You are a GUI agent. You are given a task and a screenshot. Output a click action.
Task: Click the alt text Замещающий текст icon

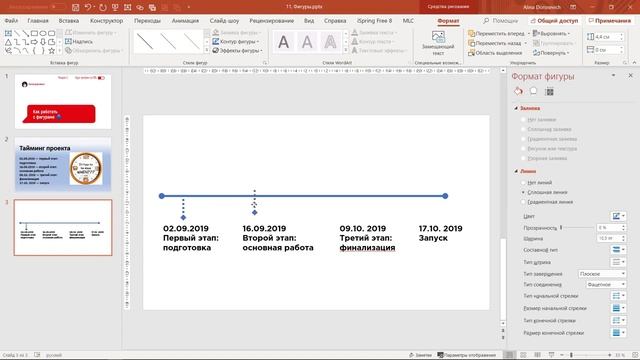[x=438, y=37]
